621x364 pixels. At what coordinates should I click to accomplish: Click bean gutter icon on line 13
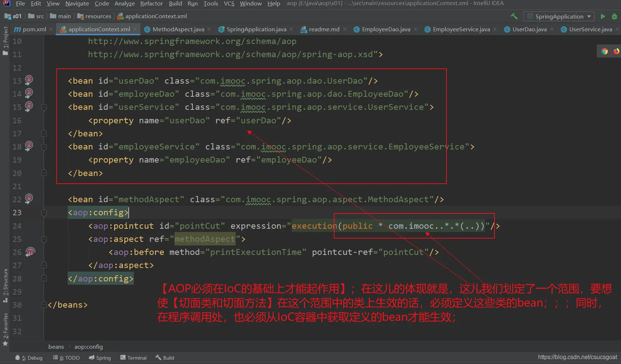[x=29, y=80]
